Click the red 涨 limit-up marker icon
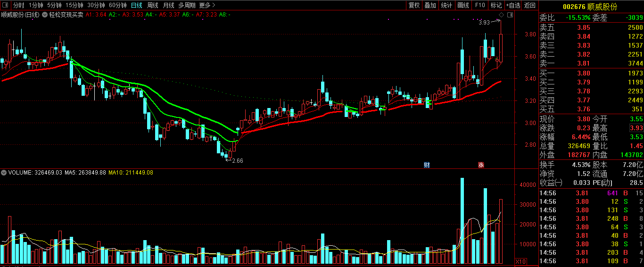This screenshot has height=267, width=644. coord(481,165)
